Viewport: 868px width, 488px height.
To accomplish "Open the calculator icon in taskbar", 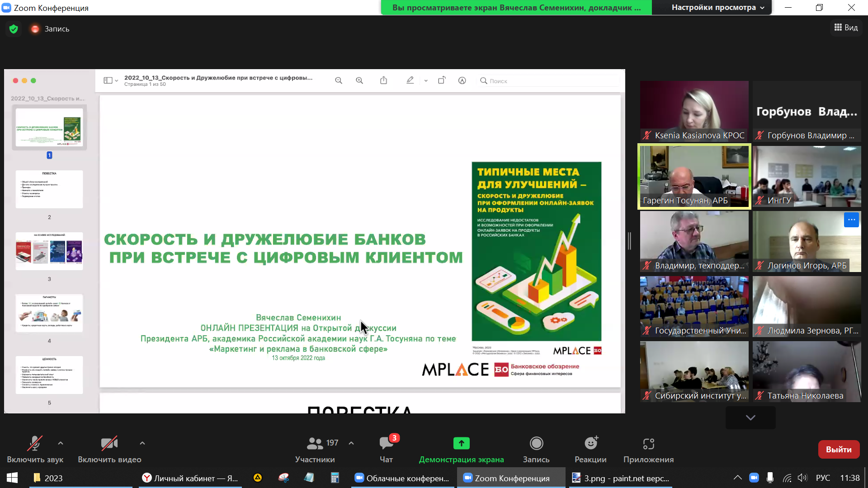I will click(x=335, y=478).
